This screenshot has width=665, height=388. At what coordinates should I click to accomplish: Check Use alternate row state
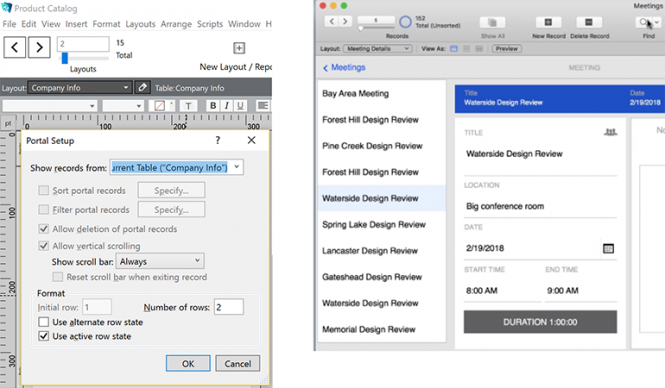[43, 322]
